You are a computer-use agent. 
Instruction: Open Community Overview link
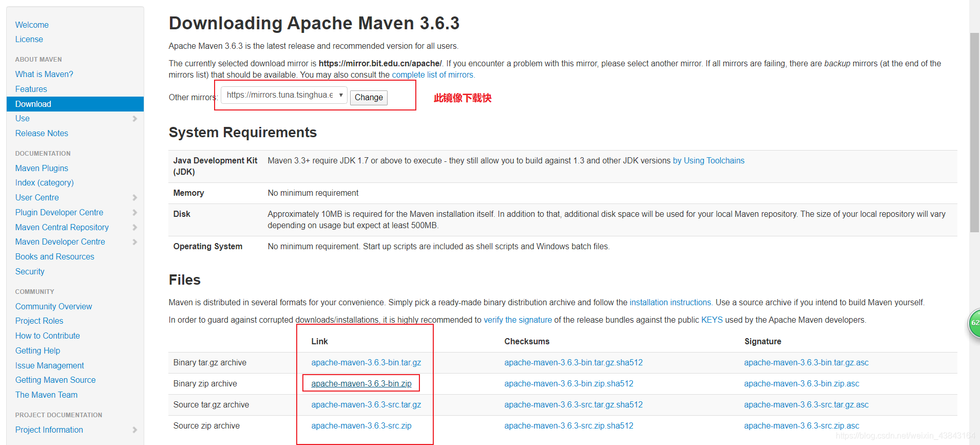54,306
